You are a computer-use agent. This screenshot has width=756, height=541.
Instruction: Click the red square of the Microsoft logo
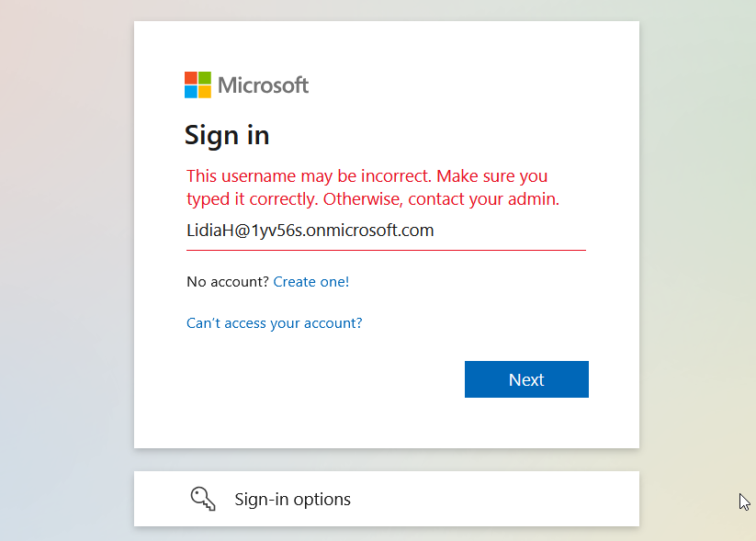191,78
